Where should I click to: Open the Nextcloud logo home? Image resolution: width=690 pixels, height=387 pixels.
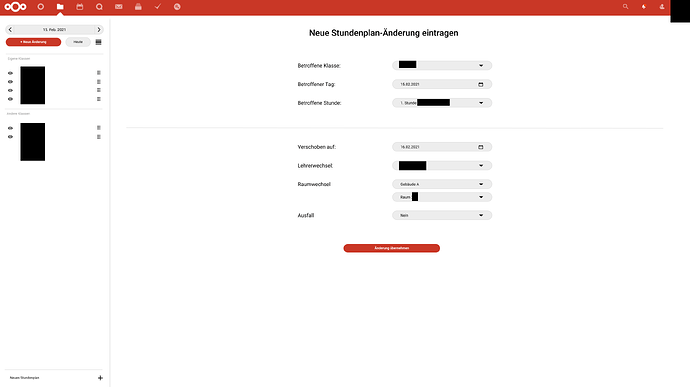tap(15, 7)
